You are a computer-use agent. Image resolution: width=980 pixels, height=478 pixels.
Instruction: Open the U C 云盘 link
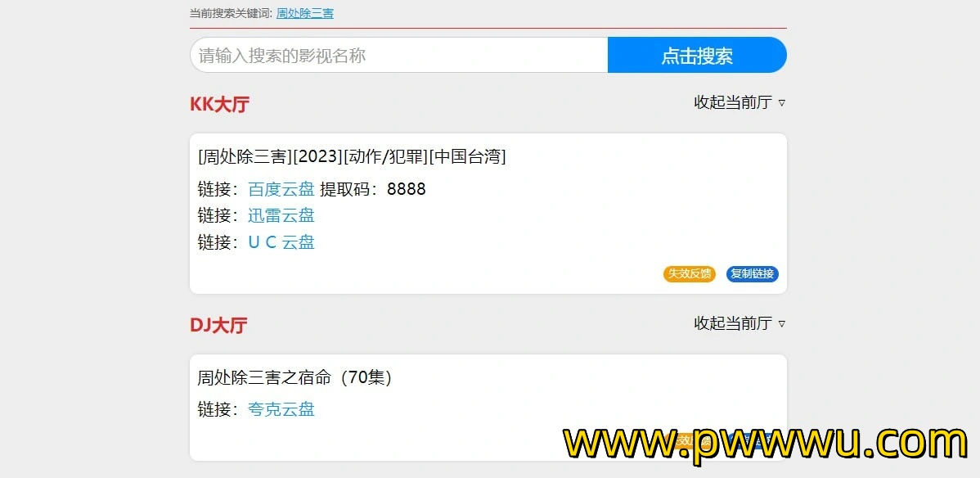(281, 242)
